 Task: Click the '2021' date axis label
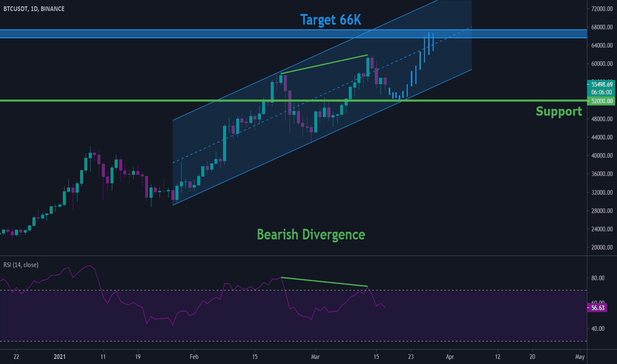60,357
